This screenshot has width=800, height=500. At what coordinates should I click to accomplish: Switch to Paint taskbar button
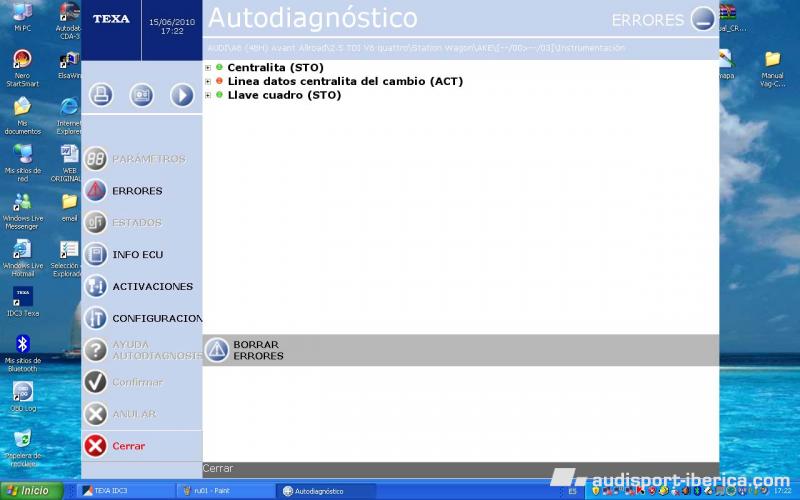click(x=226, y=491)
